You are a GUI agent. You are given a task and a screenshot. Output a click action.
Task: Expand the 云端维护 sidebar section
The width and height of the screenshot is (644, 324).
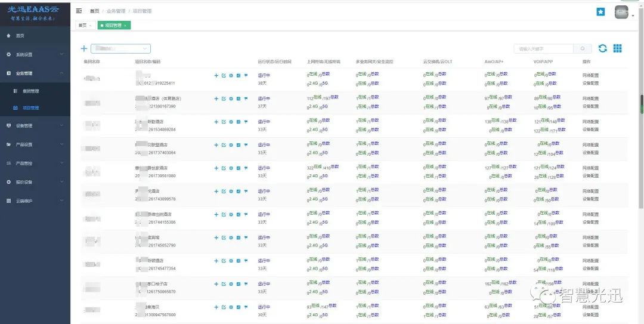(x=35, y=200)
